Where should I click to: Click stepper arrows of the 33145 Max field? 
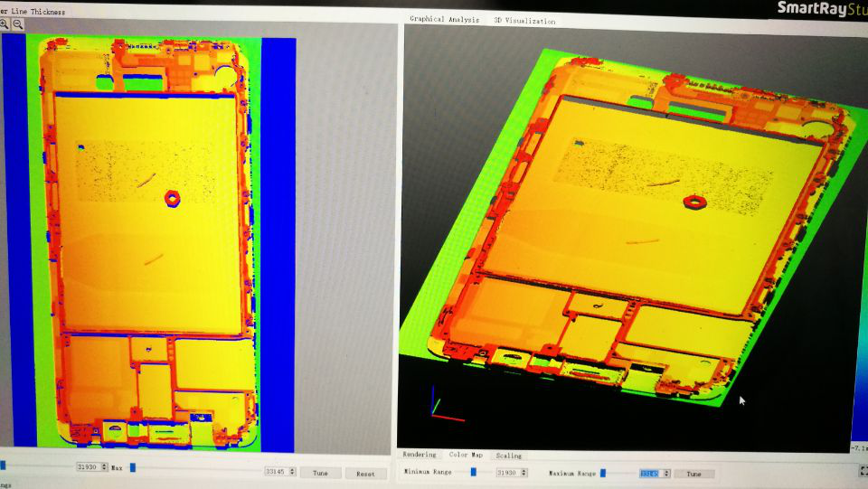291,472
